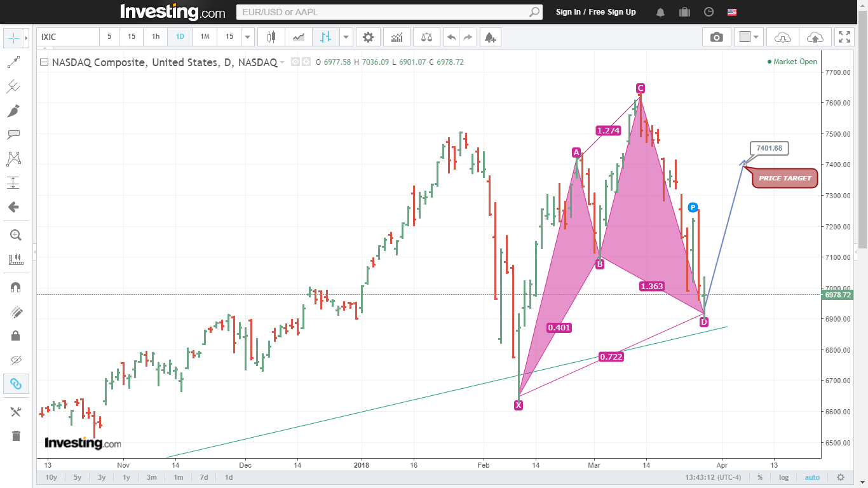Open the notifications bell

(661, 12)
